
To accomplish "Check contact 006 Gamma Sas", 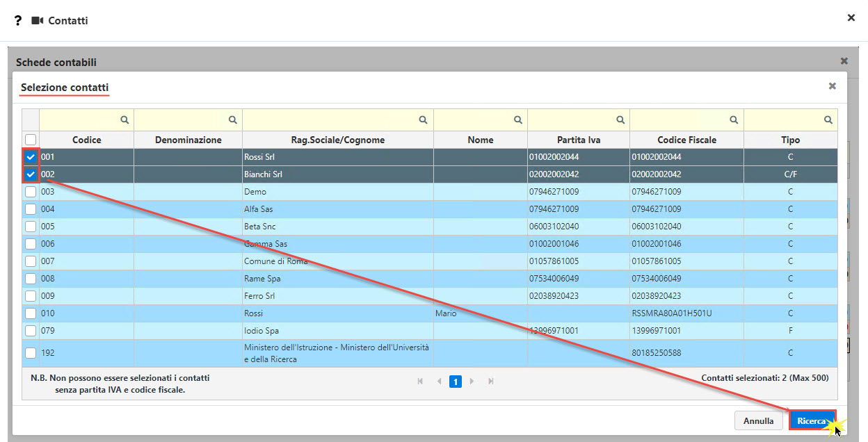I will coord(31,244).
